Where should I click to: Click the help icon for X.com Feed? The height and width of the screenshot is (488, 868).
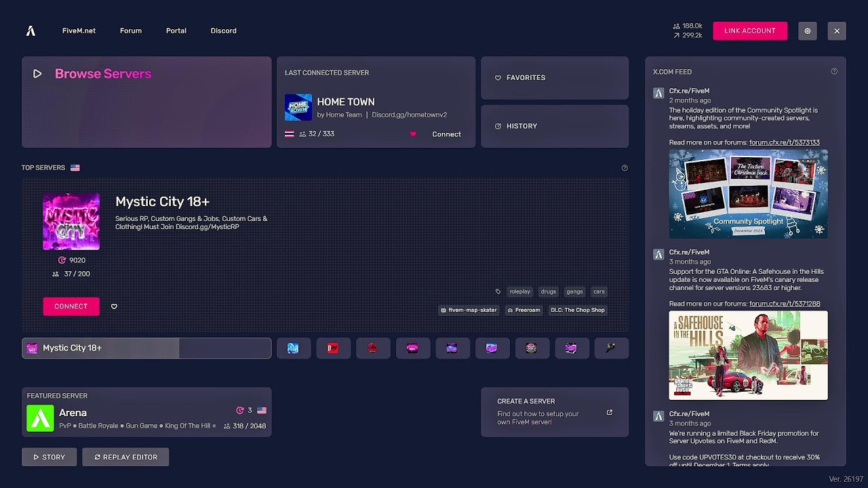[834, 71]
